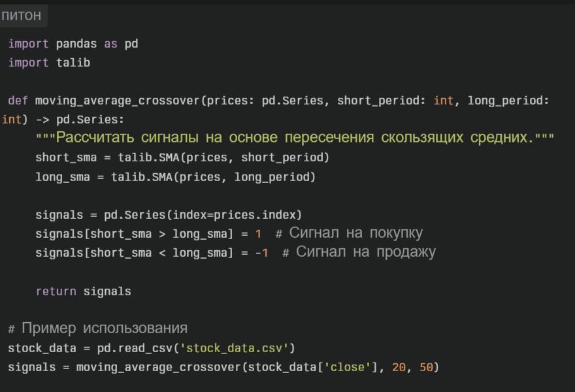Click the 'short_period:' parameter in def line
Image resolution: width=575 pixels, height=392 pixels.
click(381, 101)
